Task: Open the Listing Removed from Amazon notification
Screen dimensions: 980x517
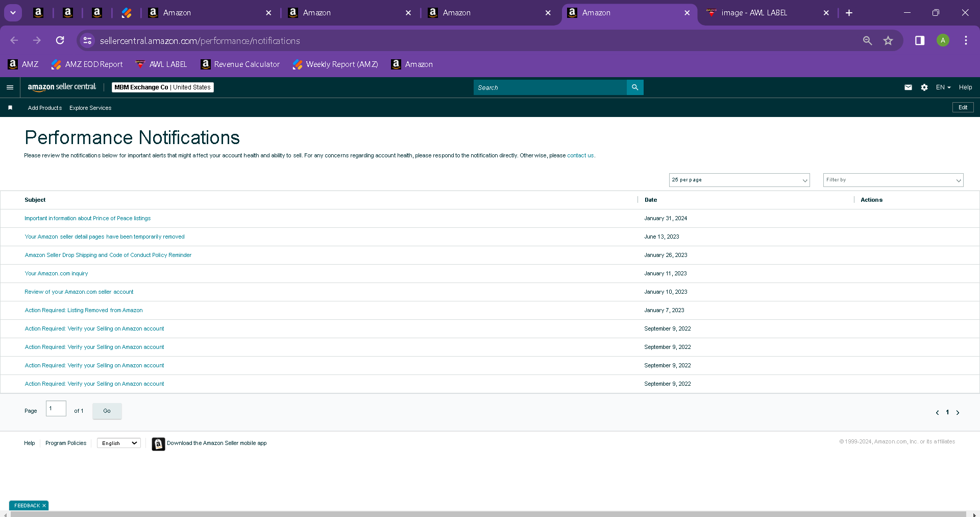Action: coord(84,310)
